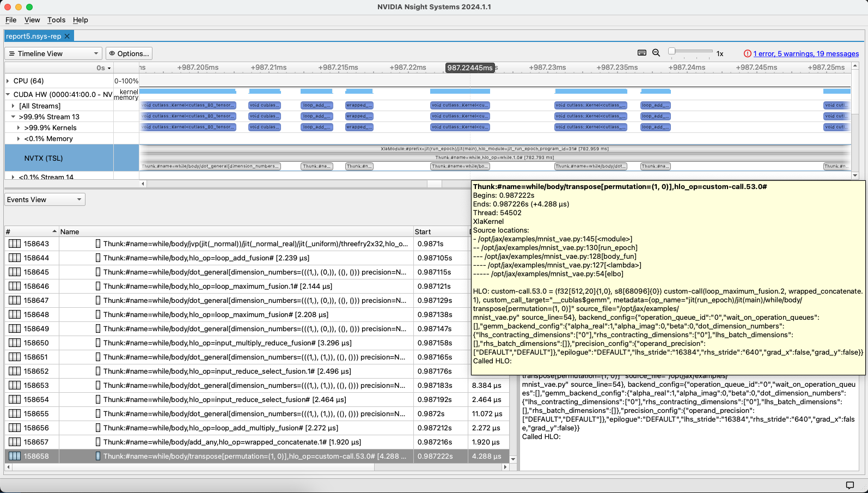Viewport: 868px width, 493px height.
Task: Click the row icon for event 158656
Action: [15, 428]
